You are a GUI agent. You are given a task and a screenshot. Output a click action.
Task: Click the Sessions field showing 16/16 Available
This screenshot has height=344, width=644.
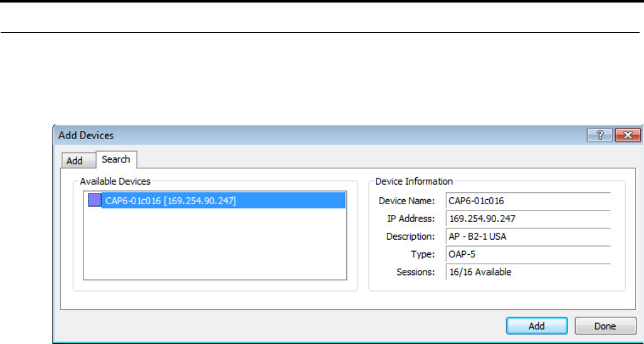coord(527,272)
